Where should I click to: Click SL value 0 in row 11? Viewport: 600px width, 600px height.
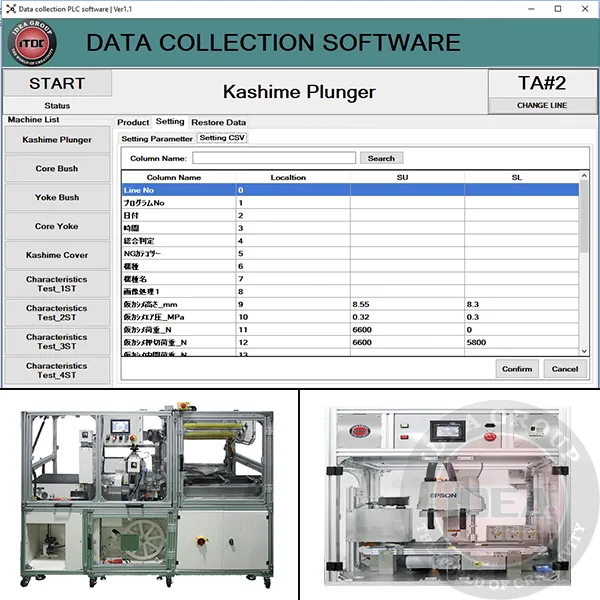tap(522, 330)
